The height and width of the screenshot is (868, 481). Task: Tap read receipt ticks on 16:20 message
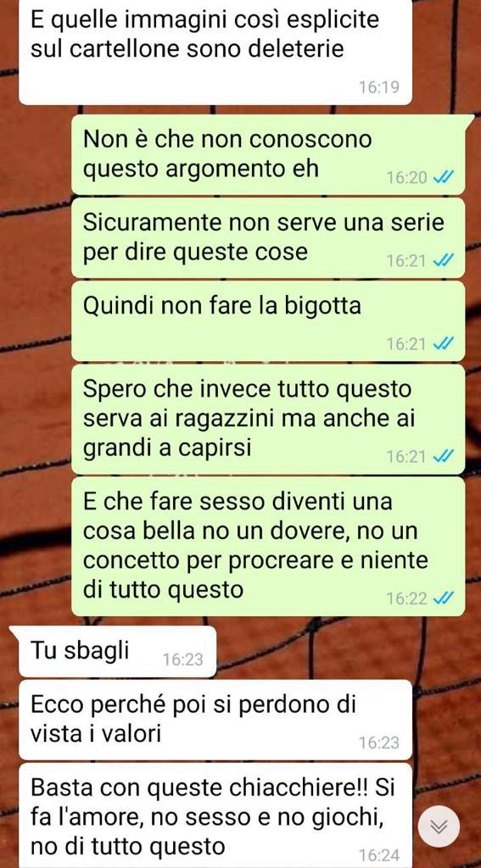pyautogui.click(x=444, y=177)
